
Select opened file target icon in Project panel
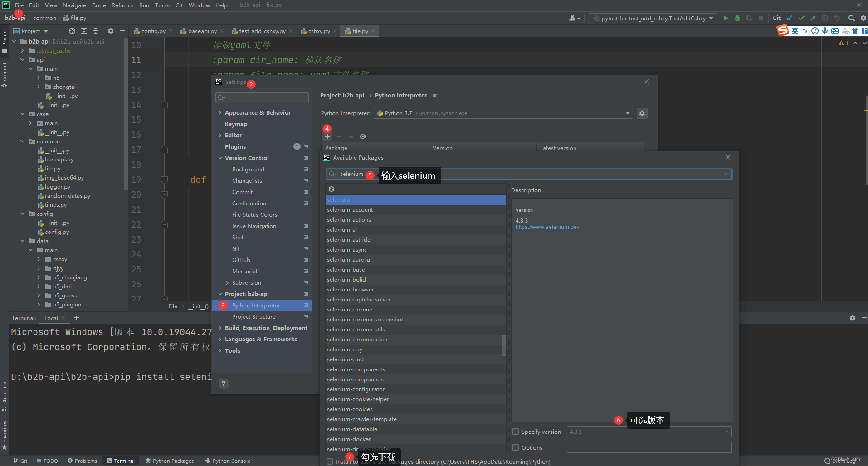coord(72,31)
